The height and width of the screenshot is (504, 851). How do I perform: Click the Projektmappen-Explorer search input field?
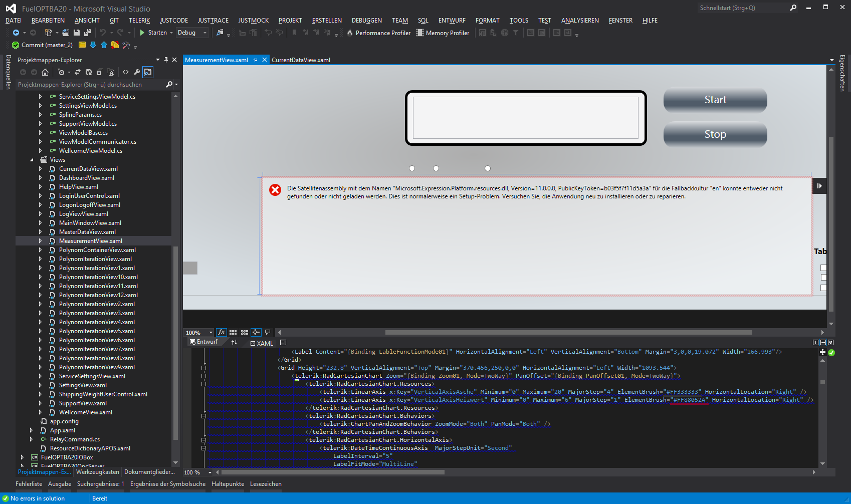point(91,85)
